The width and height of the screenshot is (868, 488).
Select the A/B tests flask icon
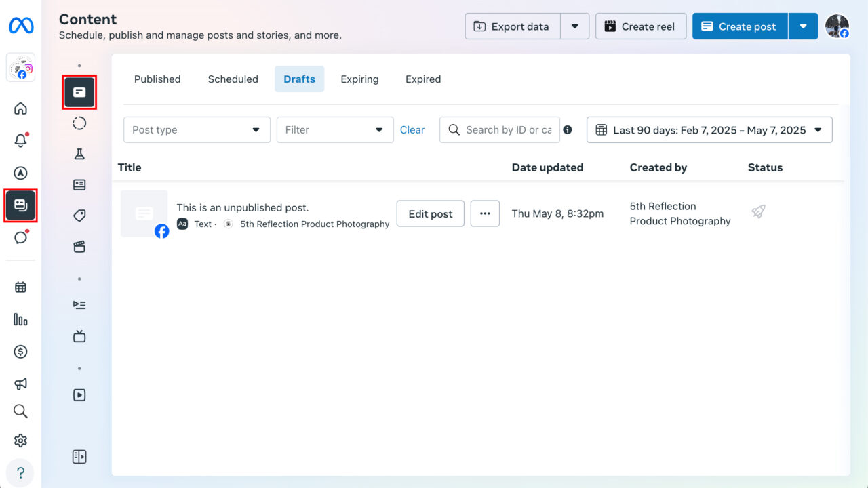pyautogui.click(x=79, y=154)
